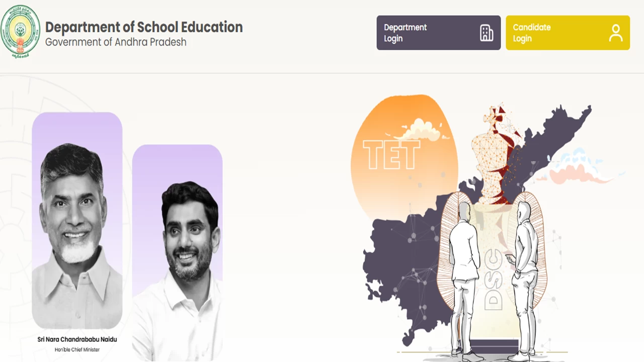644x362 pixels.
Task: Open the Department Login button
Action: pos(439,33)
